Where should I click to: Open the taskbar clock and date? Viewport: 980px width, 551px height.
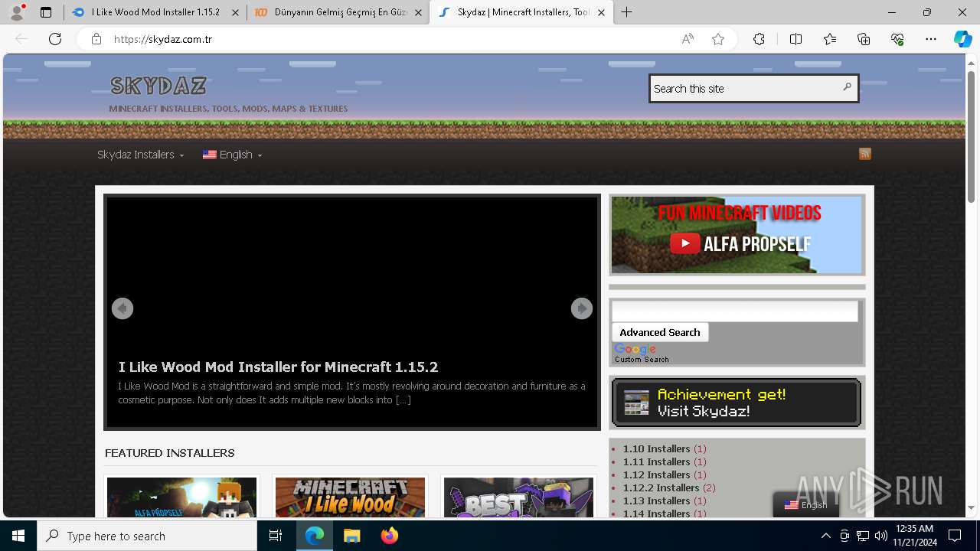coord(913,536)
